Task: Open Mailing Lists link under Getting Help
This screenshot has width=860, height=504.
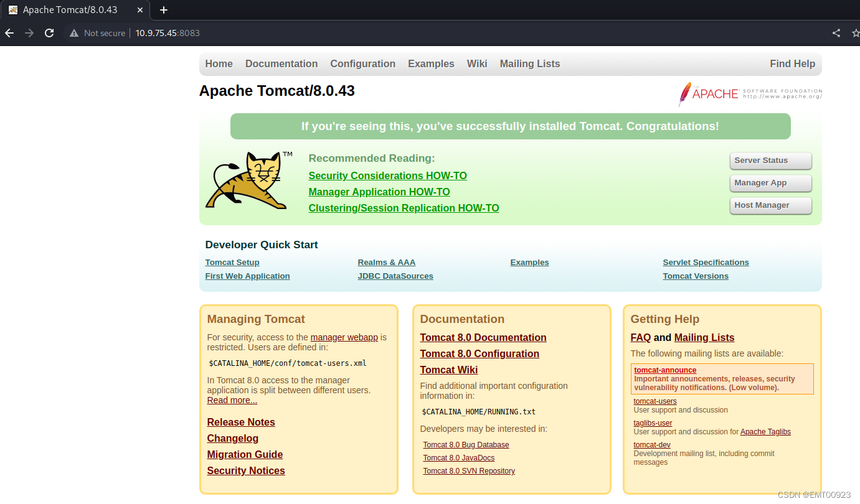Action: tap(704, 337)
